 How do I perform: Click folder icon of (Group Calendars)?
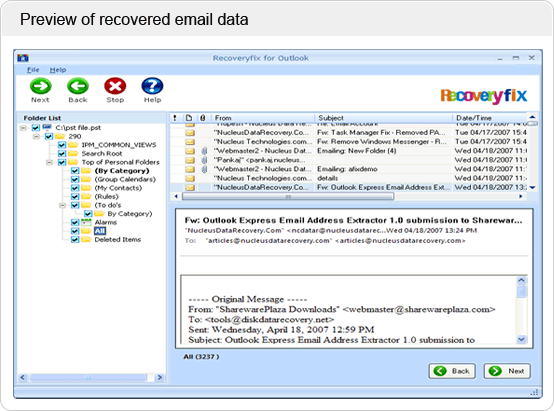coord(86,179)
